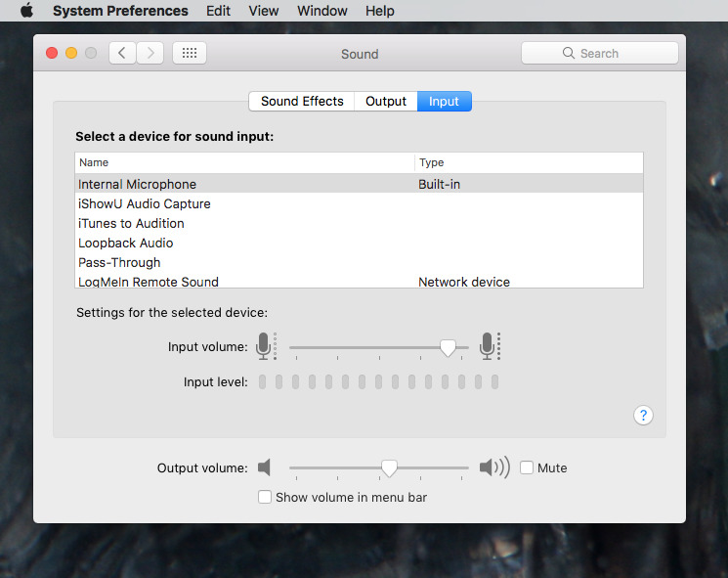Select Internal Microphone in the device list
This screenshot has height=578, width=728.
[359, 184]
